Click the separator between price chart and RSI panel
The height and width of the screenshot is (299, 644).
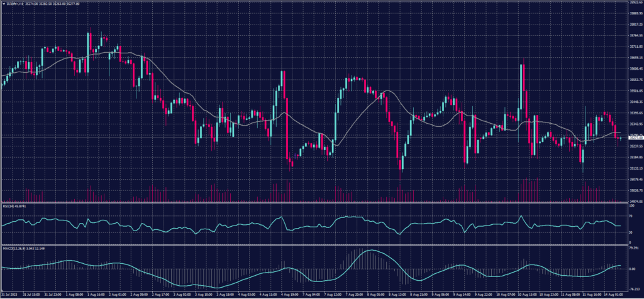314,203
